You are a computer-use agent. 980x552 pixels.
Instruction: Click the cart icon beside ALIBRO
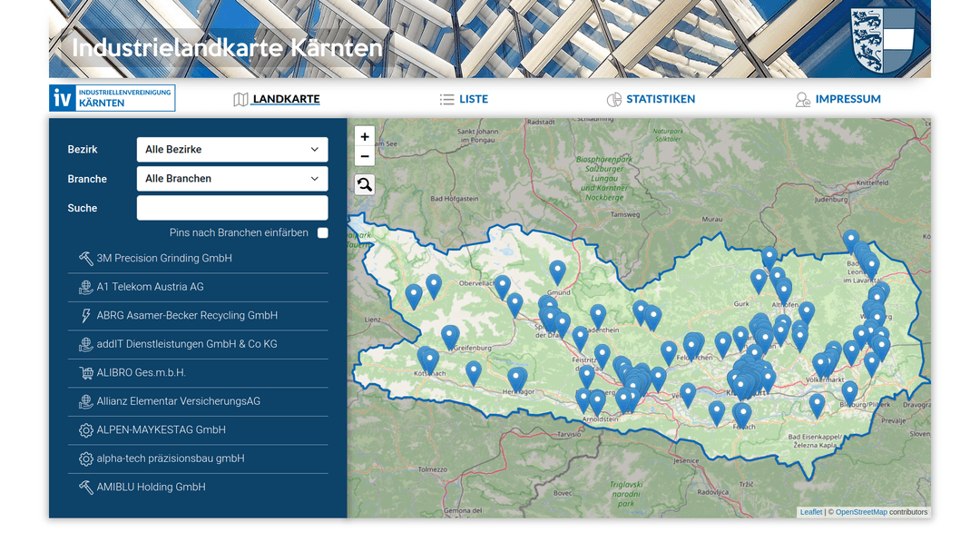(85, 373)
